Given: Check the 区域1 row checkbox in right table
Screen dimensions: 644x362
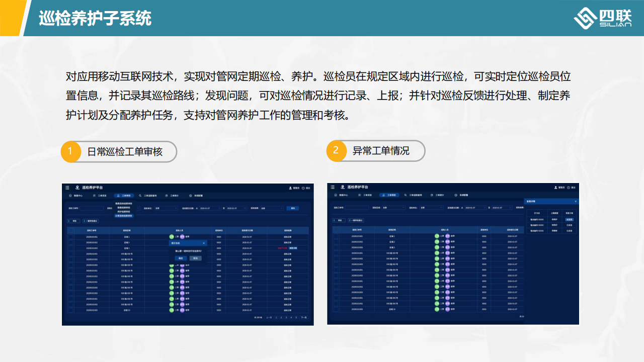Looking at the screenshot, I should (336, 236).
